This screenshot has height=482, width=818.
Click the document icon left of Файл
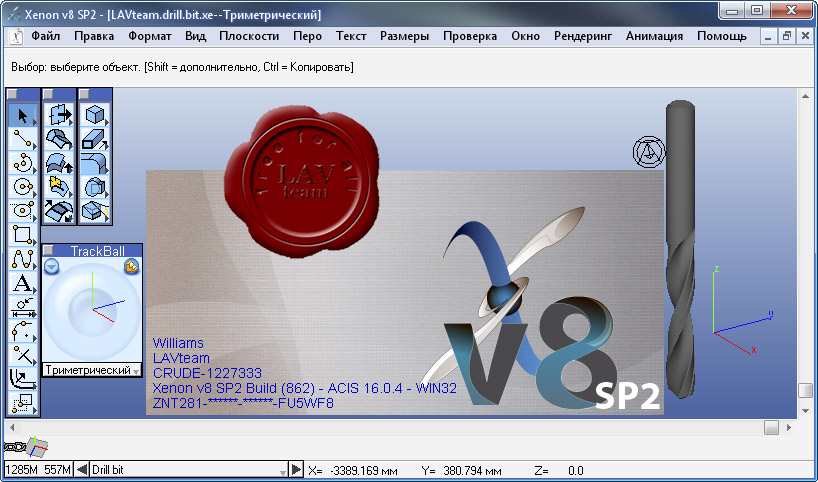pos(17,37)
